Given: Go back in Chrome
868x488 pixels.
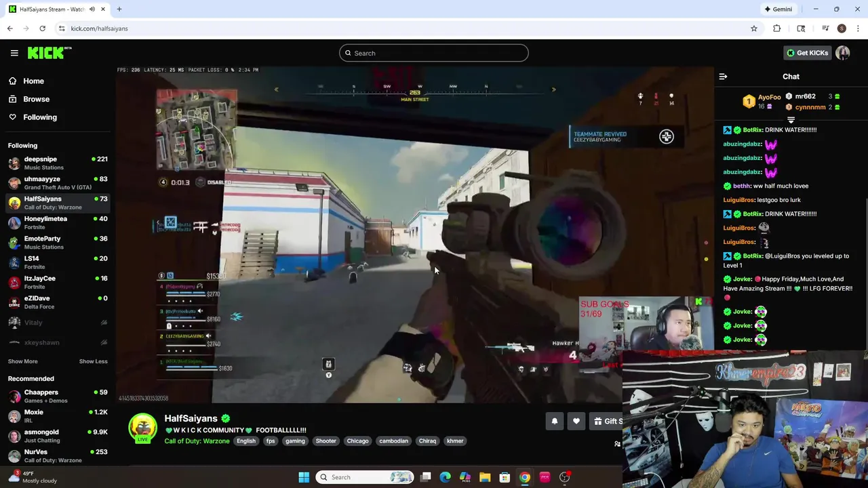Looking at the screenshot, I should [9, 28].
